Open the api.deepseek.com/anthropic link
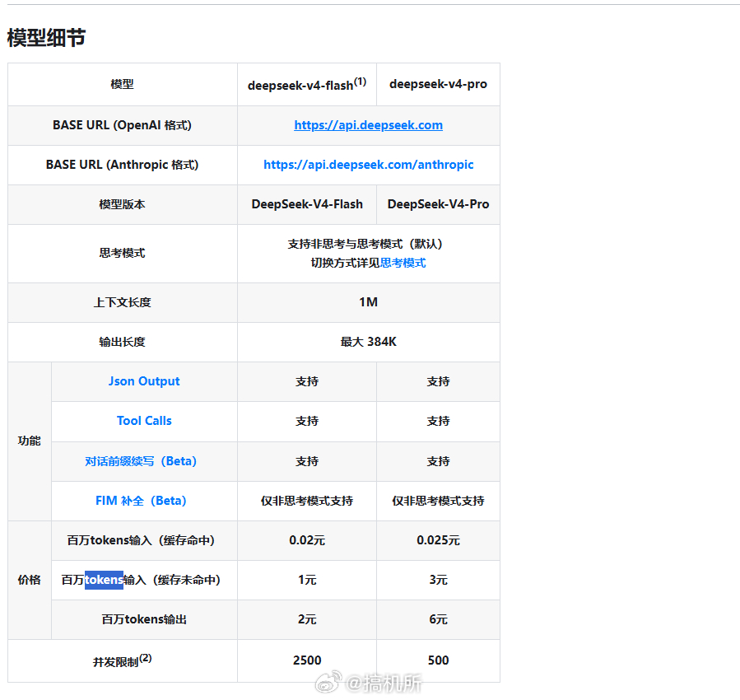Viewport: 740px width, 700px height. 368,165
